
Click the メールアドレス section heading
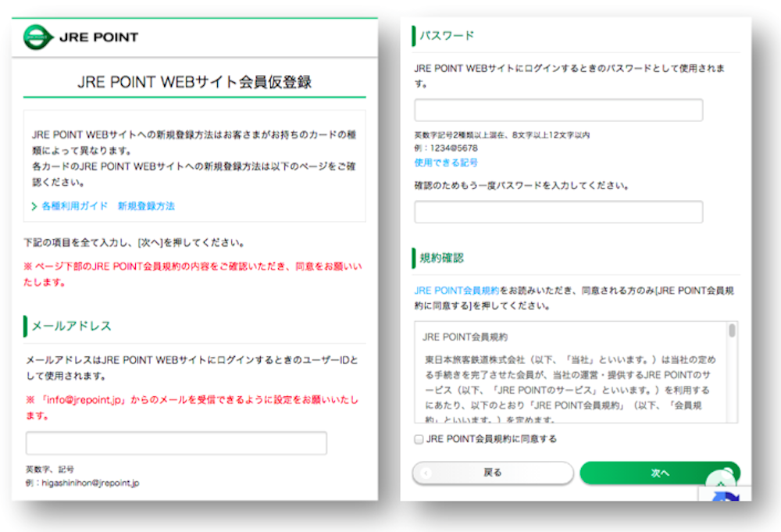(x=71, y=326)
